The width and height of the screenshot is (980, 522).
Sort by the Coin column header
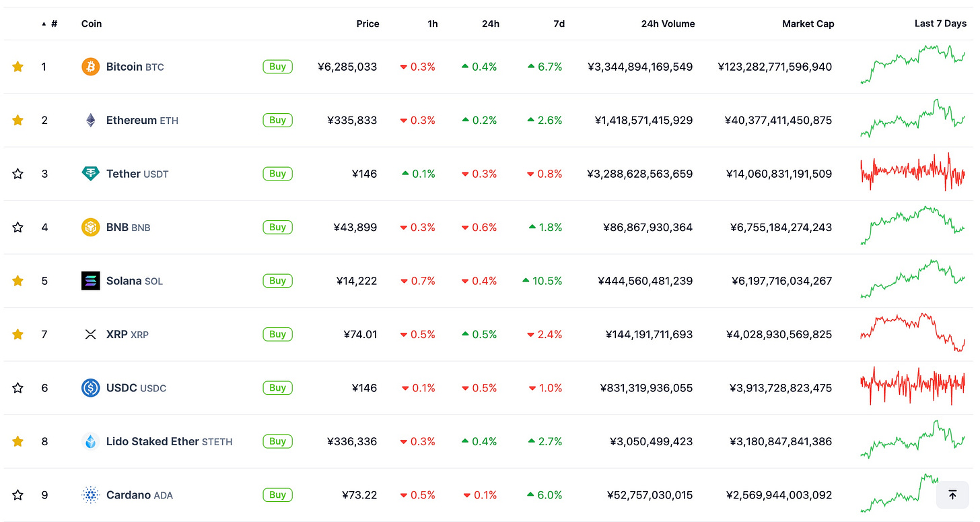click(92, 24)
